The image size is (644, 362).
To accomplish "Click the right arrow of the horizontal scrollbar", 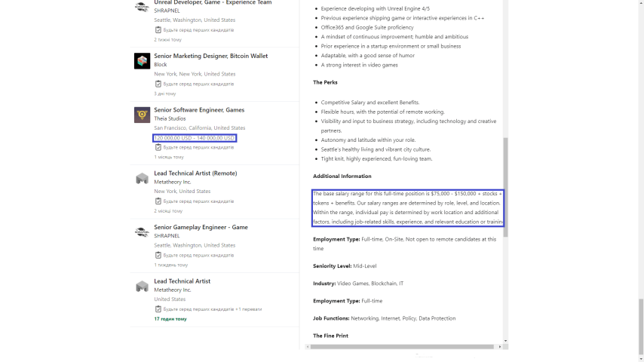I will [x=499, y=346].
